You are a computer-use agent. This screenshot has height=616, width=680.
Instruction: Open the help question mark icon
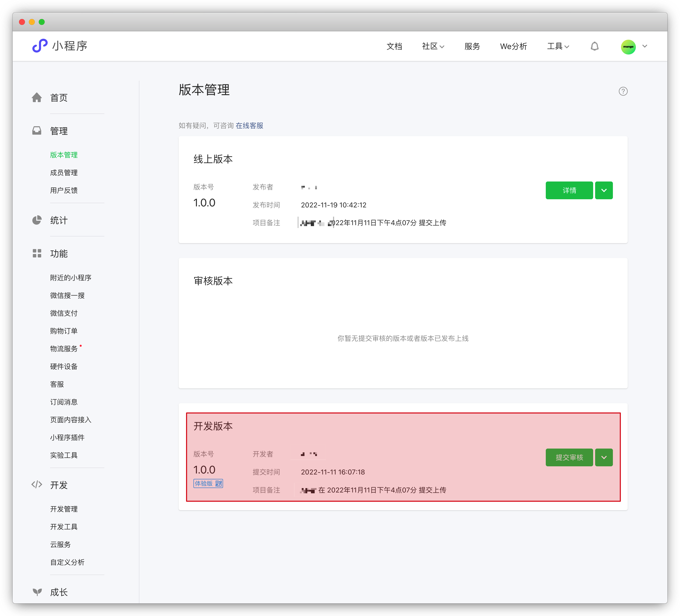click(x=623, y=91)
